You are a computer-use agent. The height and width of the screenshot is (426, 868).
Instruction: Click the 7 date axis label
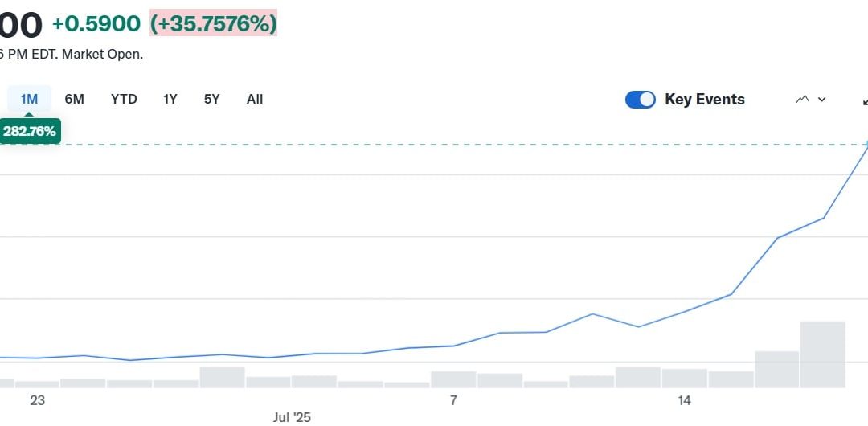[x=453, y=400]
